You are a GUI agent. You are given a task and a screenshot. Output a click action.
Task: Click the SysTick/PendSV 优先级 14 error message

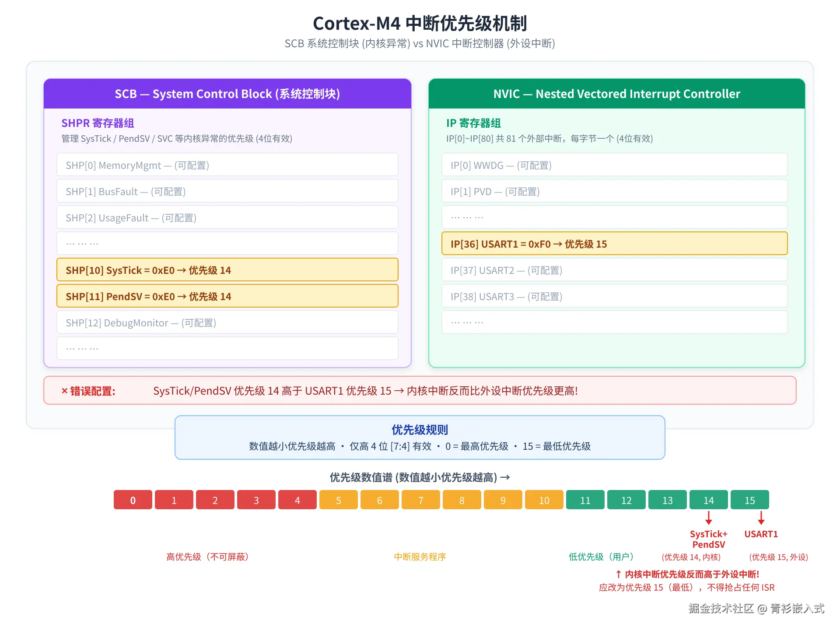coord(365,391)
